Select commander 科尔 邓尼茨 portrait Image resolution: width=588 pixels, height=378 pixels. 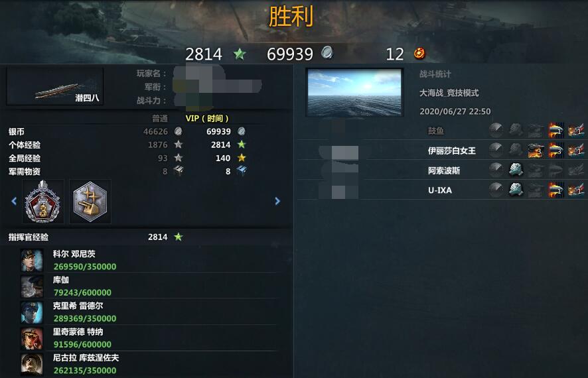click(x=32, y=260)
